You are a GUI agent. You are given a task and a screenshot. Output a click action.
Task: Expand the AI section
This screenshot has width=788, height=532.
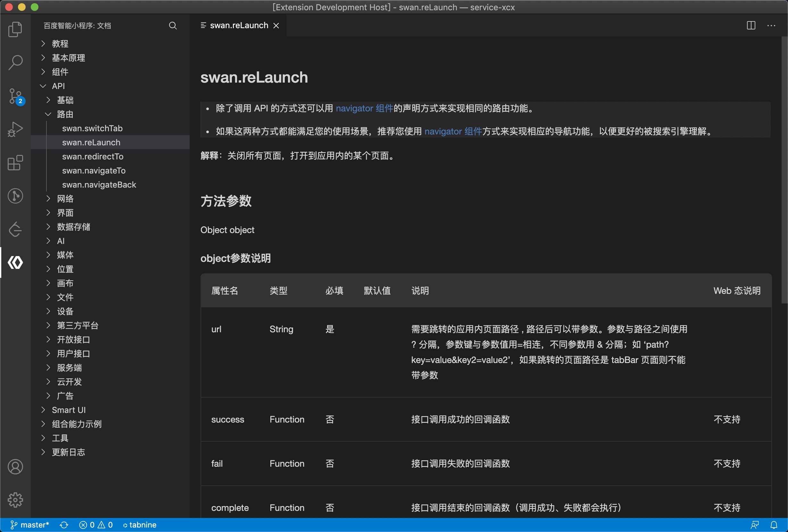pos(110,241)
